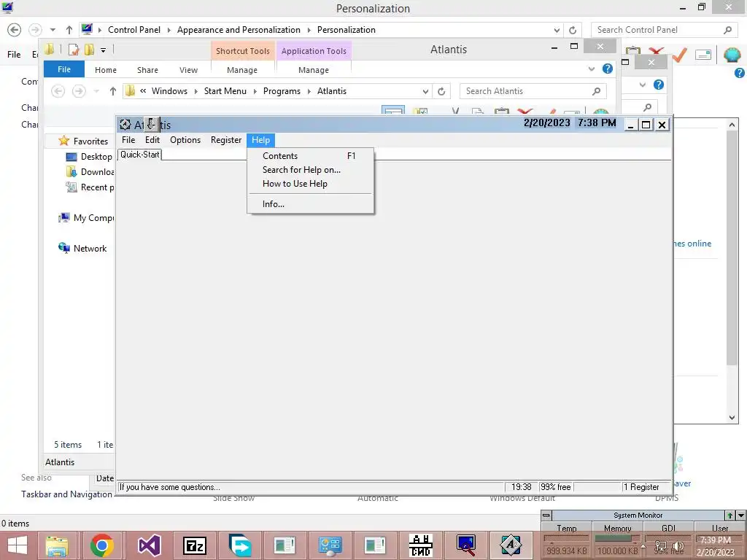Image resolution: width=747 pixels, height=560 pixels.
Task: Open Manage under Application Tools
Action: (x=314, y=70)
